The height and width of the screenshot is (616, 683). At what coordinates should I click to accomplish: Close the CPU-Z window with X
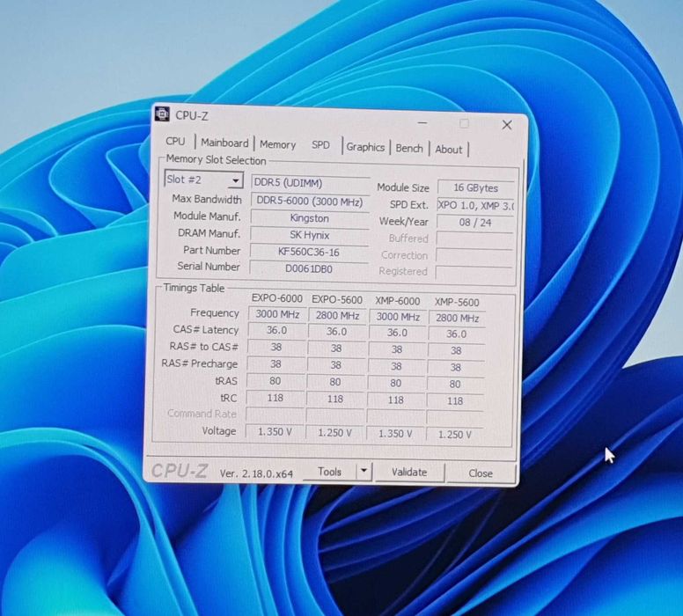507,125
